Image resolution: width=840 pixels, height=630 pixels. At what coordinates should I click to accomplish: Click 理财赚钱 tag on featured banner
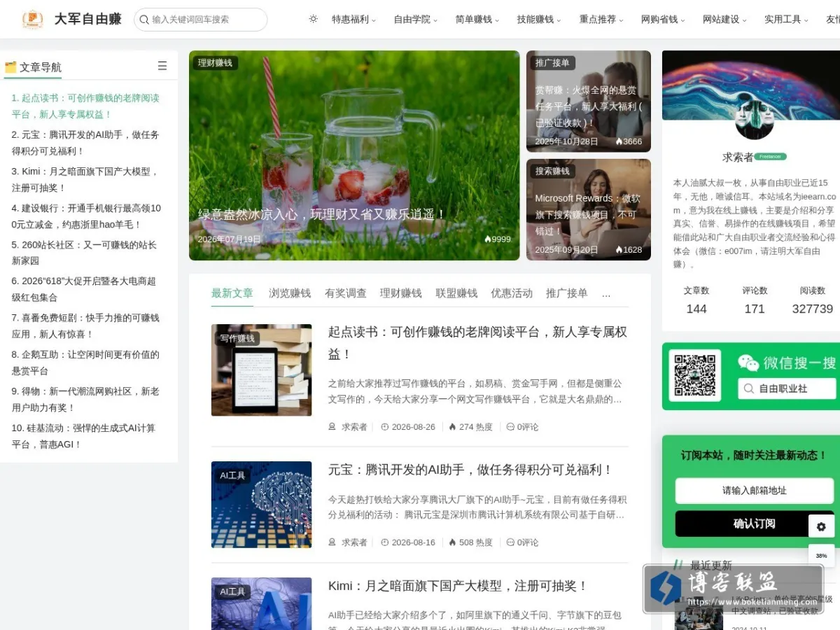point(215,63)
